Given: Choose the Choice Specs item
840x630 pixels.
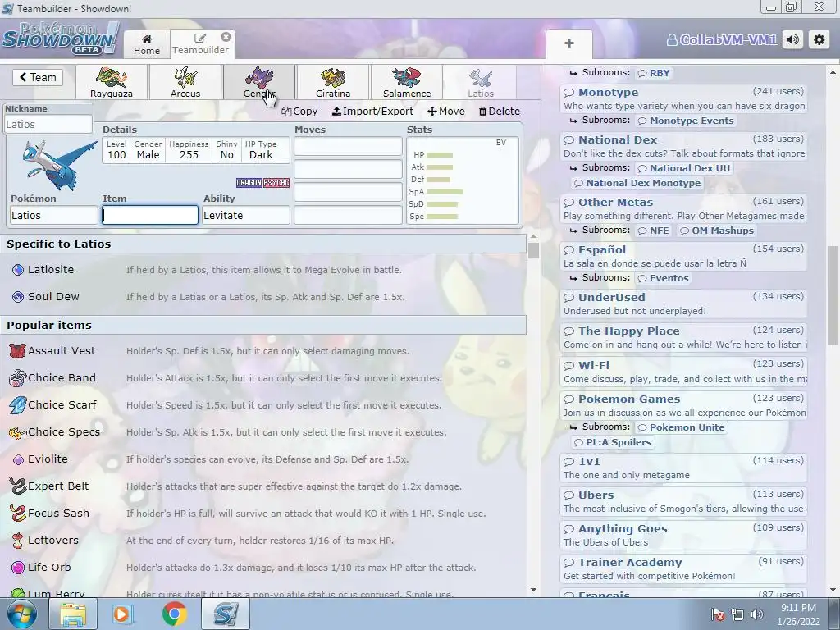Looking at the screenshot, I should point(263,432).
